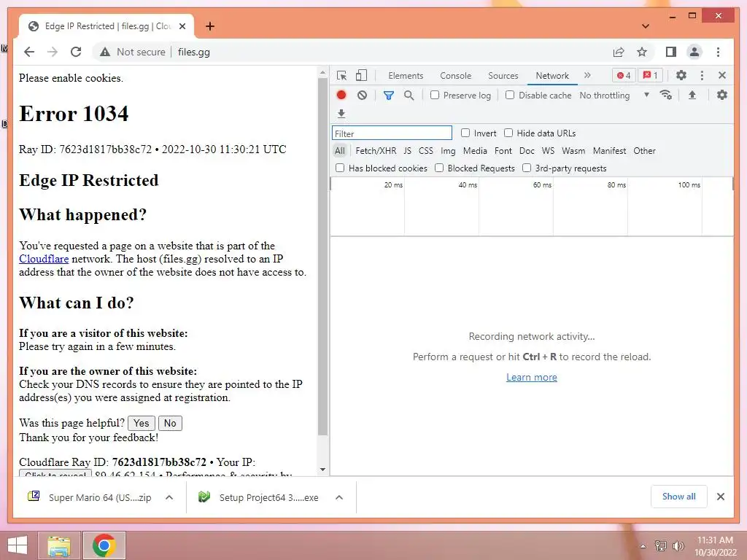The image size is (747, 560).
Task: Click the DevTools issues badge showing 1
Action: (x=650, y=75)
